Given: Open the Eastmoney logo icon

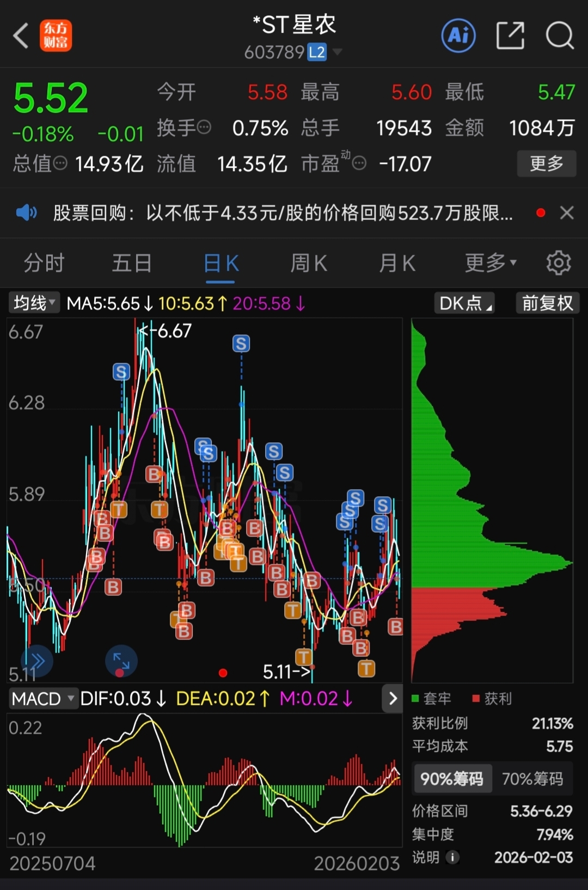Looking at the screenshot, I should click(56, 36).
